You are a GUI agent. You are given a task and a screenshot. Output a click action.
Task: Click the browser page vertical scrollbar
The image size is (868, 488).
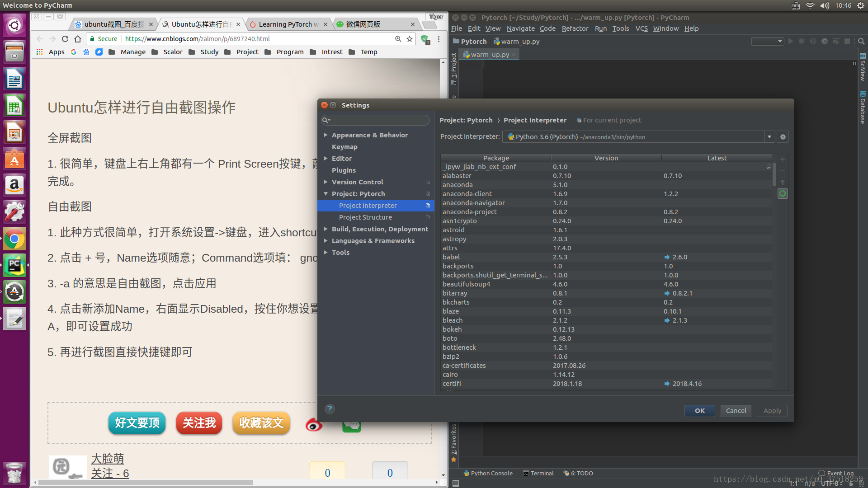point(443,269)
